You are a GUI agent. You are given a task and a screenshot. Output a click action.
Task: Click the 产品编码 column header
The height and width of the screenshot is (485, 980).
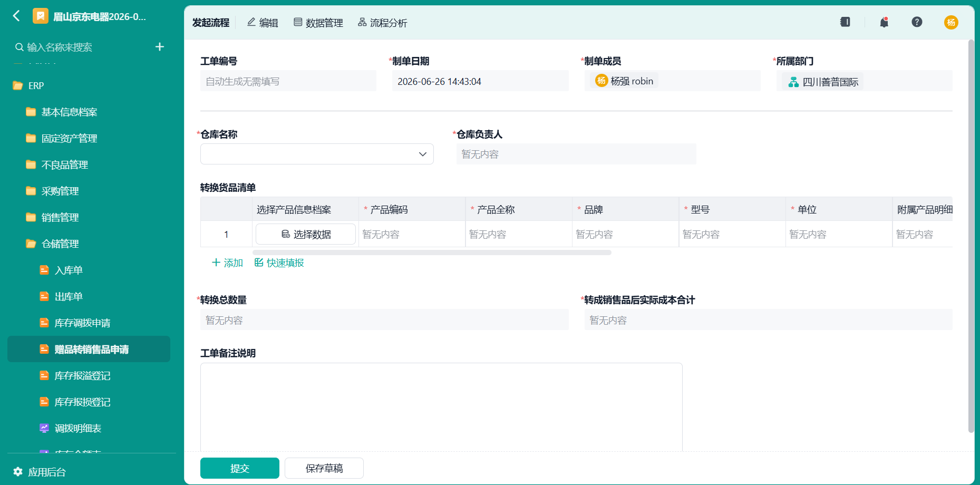[x=412, y=209]
